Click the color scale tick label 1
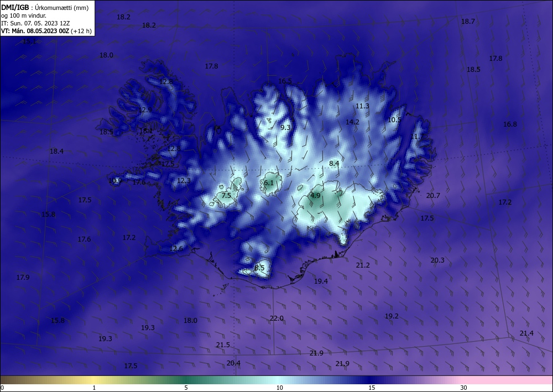This screenshot has width=553, height=392. tap(94, 388)
